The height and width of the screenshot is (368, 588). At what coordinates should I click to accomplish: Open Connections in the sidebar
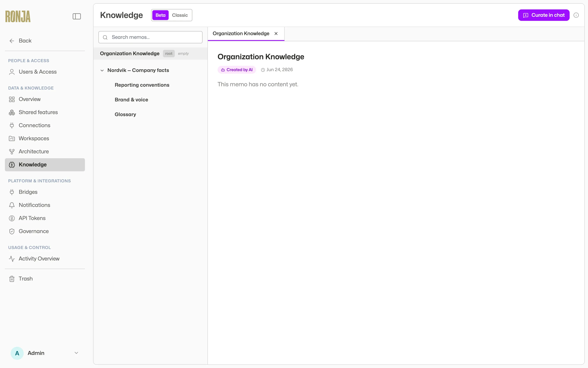(x=45, y=126)
